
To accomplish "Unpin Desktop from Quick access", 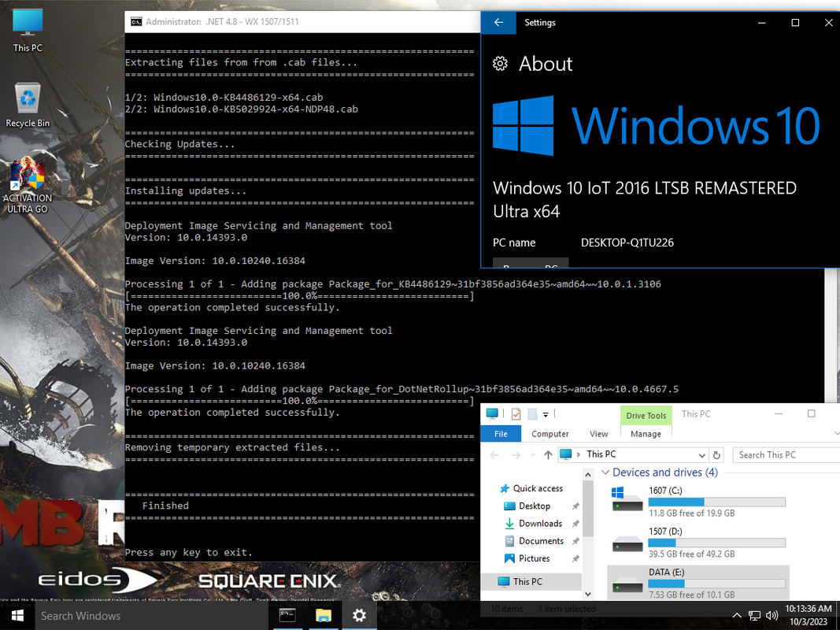I will 575,506.
